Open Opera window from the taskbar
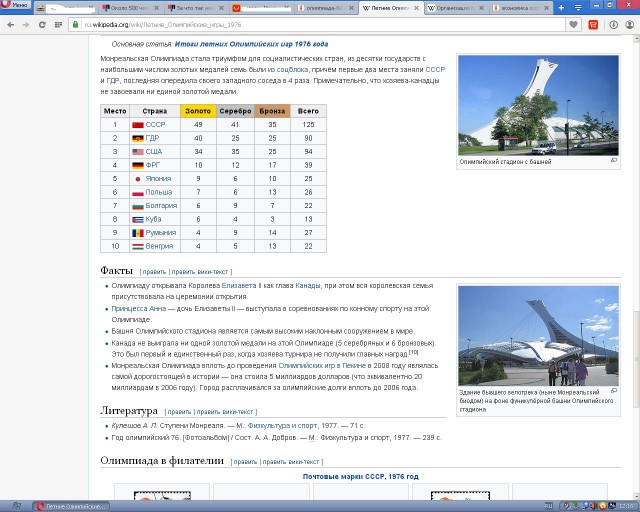This screenshot has height=512, width=640. (x=71, y=506)
